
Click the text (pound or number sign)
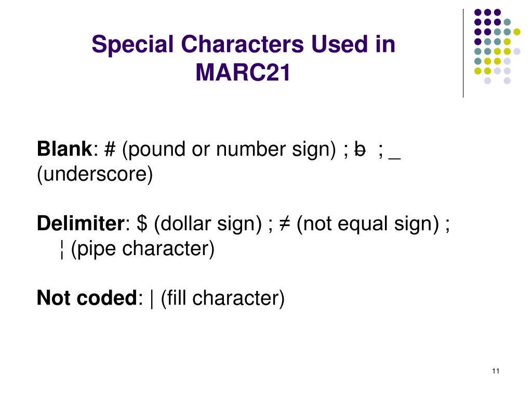(229, 149)
